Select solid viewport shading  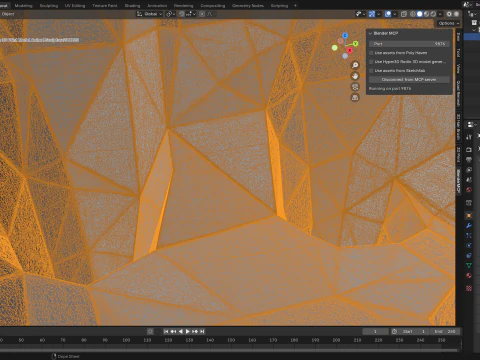click(420, 14)
